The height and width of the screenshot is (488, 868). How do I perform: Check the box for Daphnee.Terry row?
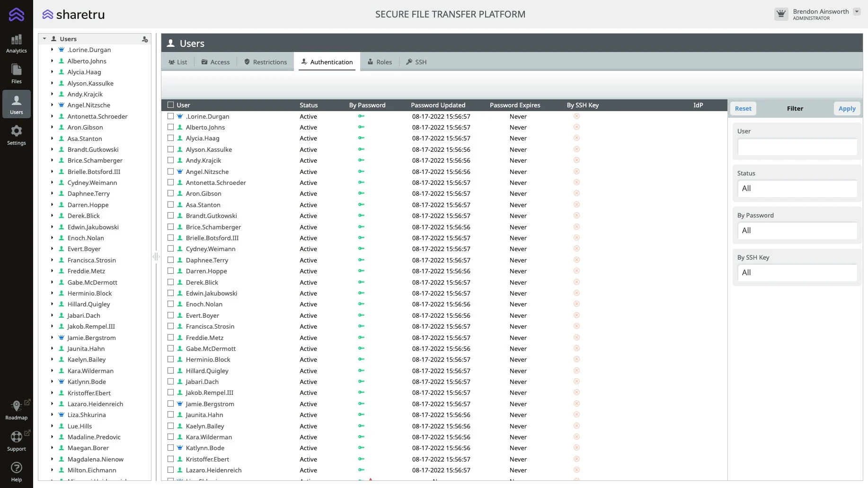tap(170, 260)
